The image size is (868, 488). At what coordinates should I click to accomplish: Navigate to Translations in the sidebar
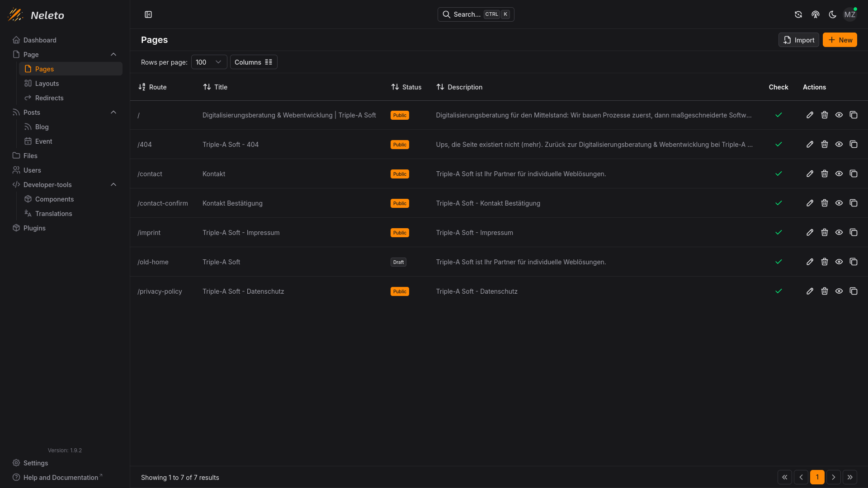click(x=53, y=213)
